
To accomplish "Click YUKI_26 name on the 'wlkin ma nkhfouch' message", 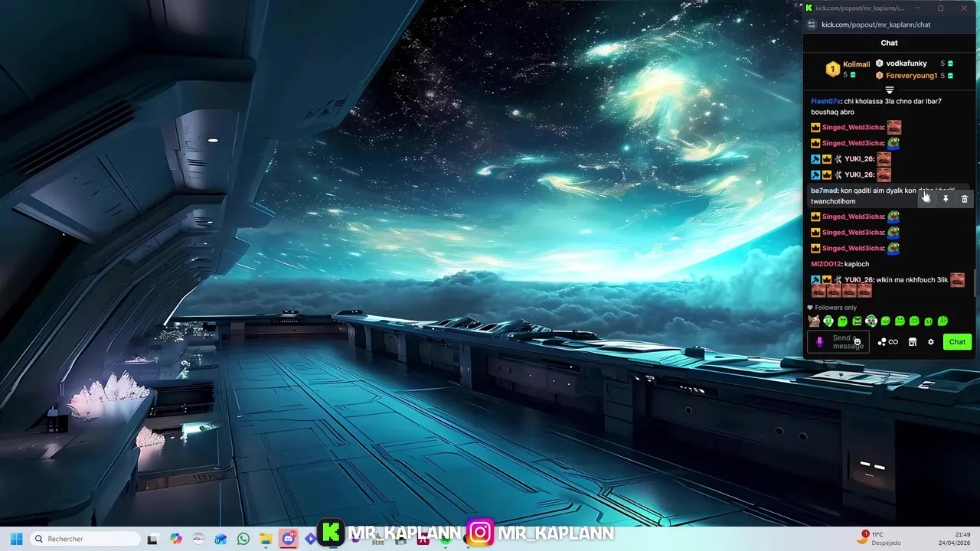I will click(x=859, y=280).
